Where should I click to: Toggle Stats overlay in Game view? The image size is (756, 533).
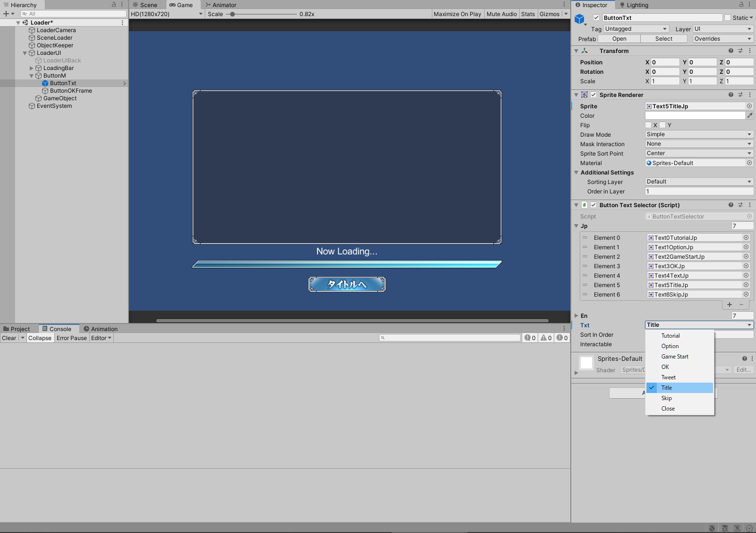click(528, 14)
